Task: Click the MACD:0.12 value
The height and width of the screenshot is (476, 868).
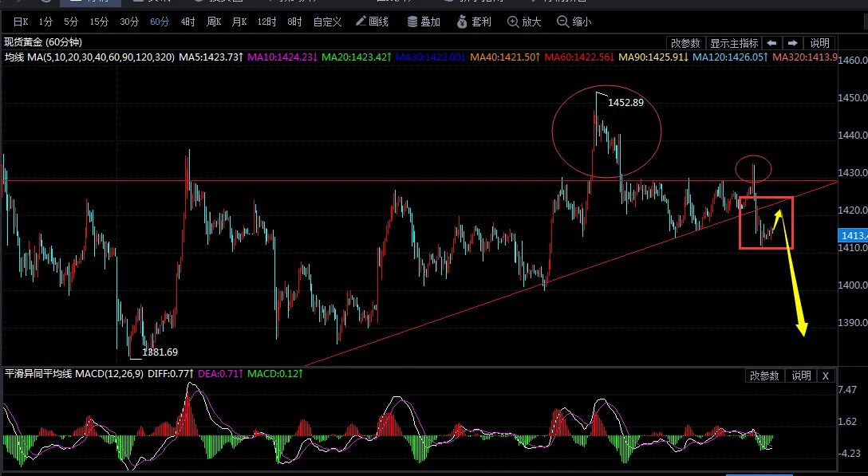Action: (x=275, y=374)
